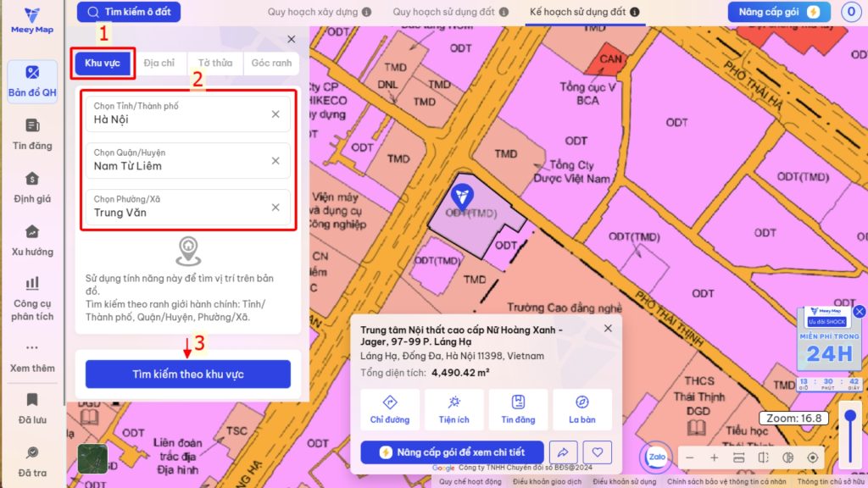Click the vertical zoom slider handle
The height and width of the screenshot is (488, 868).
[850, 416]
